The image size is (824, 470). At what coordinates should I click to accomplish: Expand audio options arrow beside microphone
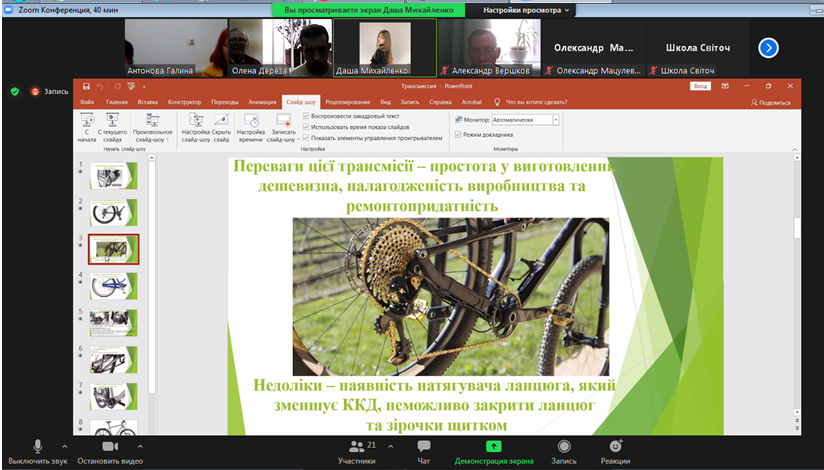click(x=66, y=446)
